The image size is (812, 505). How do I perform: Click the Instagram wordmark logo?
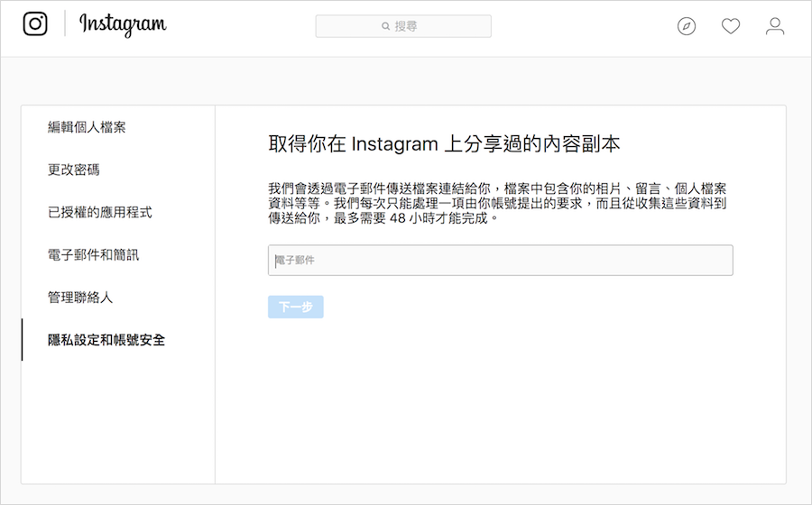123,24
